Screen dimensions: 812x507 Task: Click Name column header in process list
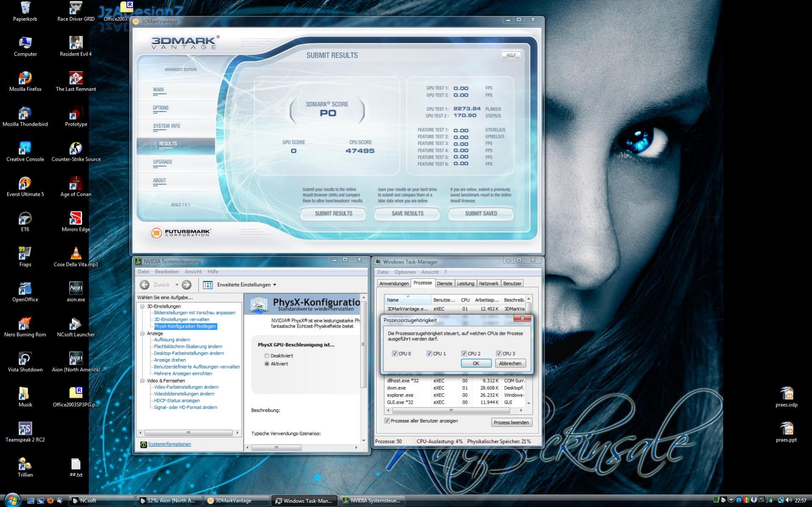coord(407,300)
